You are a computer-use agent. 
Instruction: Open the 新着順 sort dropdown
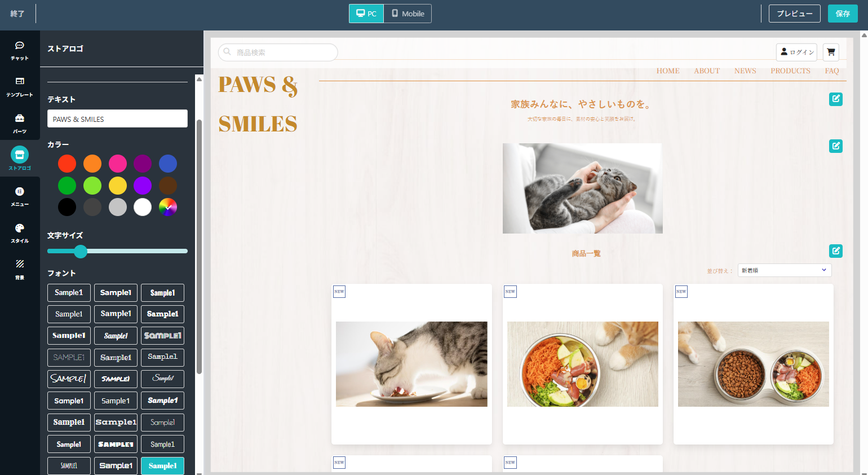point(784,270)
